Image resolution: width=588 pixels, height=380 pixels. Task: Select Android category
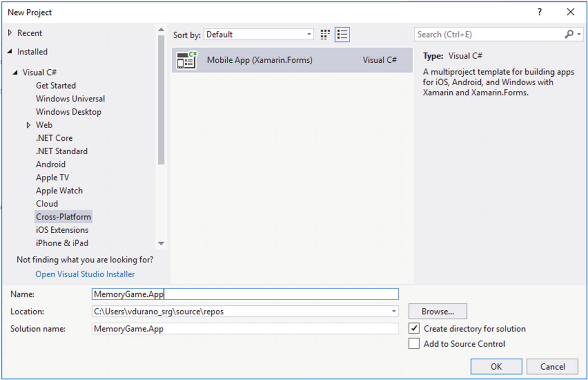(50, 164)
